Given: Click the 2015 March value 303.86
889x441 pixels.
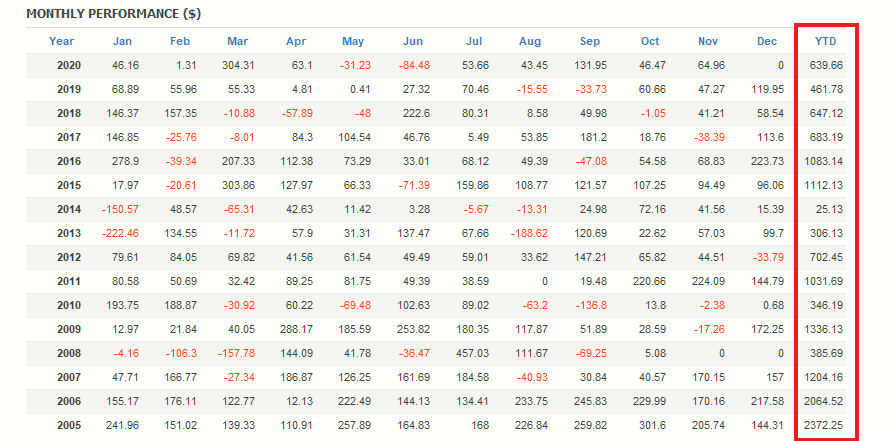Looking at the screenshot, I should coord(238,184).
